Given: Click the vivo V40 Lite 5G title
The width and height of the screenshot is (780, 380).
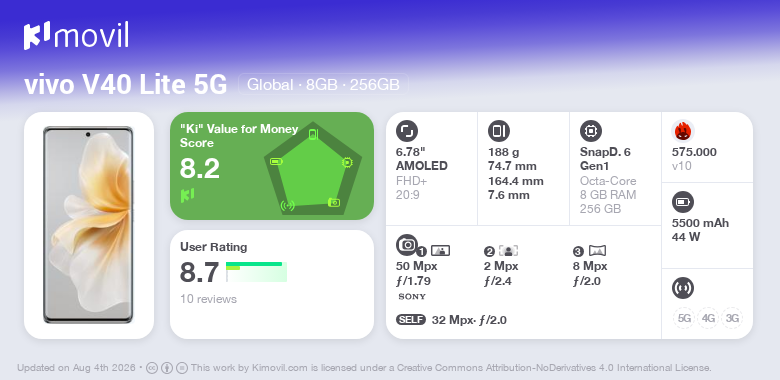Looking at the screenshot, I should [126, 85].
